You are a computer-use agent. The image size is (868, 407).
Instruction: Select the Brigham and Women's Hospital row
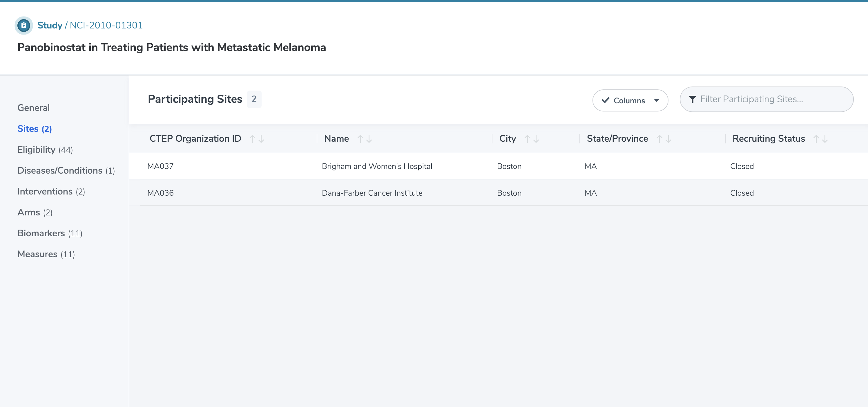[x=377, y=166]
